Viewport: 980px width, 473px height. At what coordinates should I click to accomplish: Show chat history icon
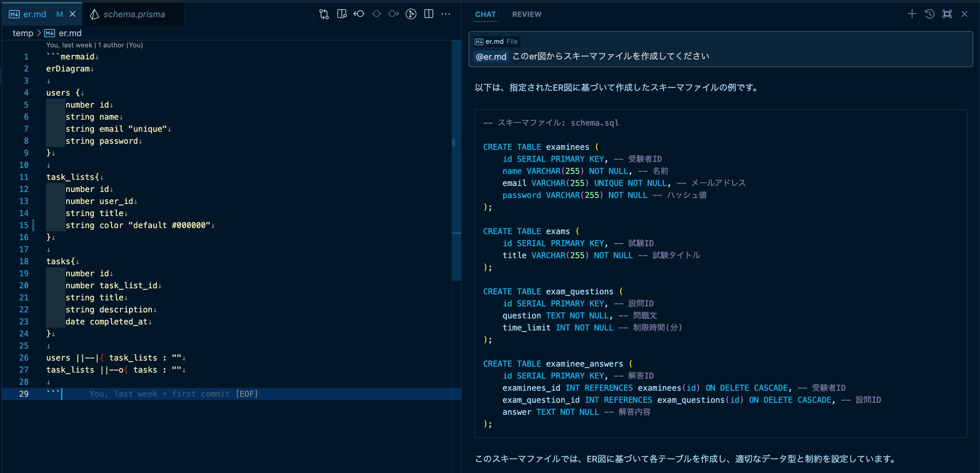pos(929,14)
